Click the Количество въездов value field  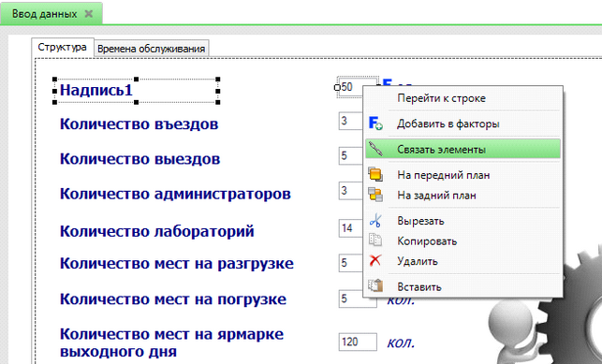350,122
